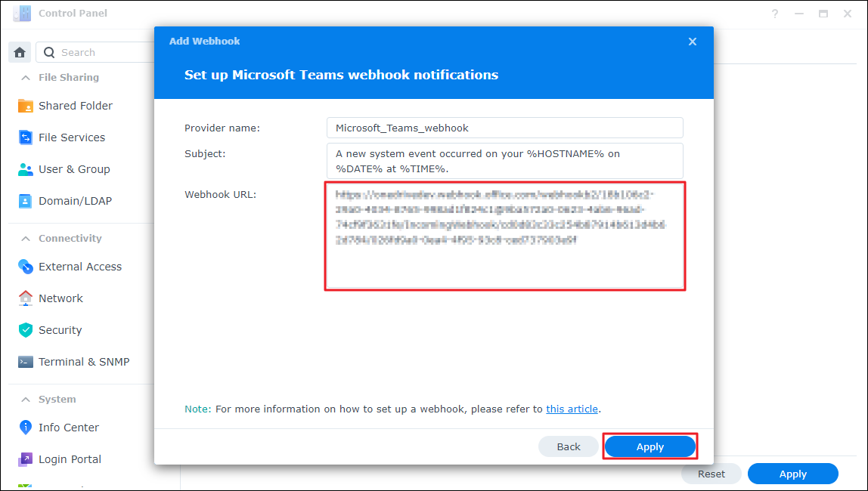Open the Shared Folder icon

tap(26, 106)
